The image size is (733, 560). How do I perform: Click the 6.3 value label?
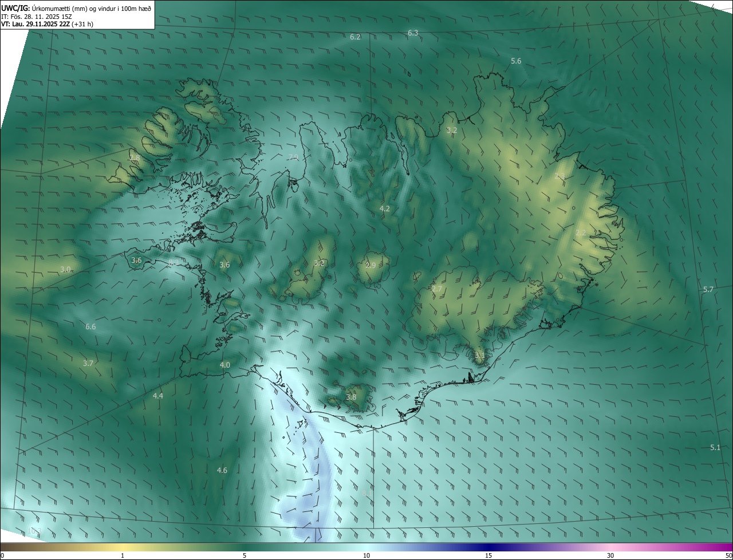click(413, 33)
